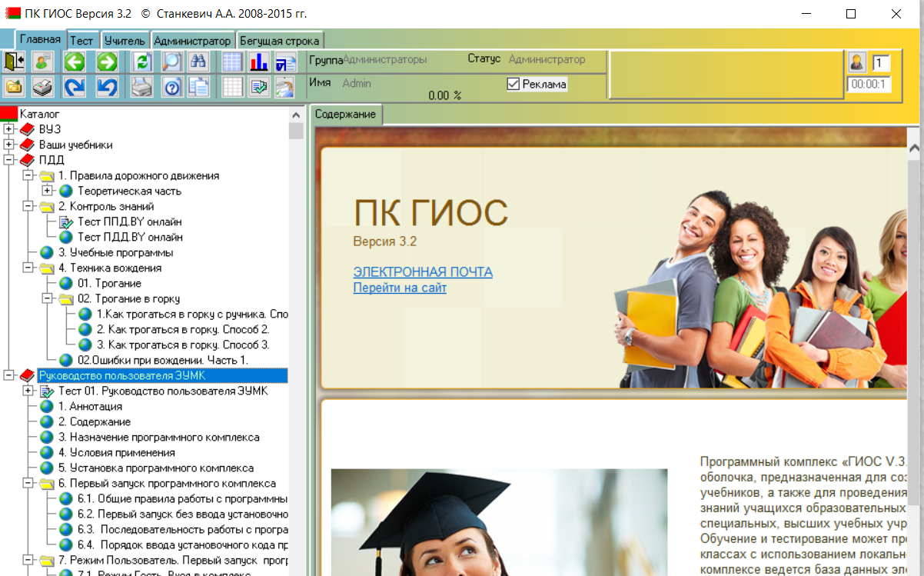Screen dimensions: 924x576
Task: Click the blue redo arrow icon
Action: point(75,87)
